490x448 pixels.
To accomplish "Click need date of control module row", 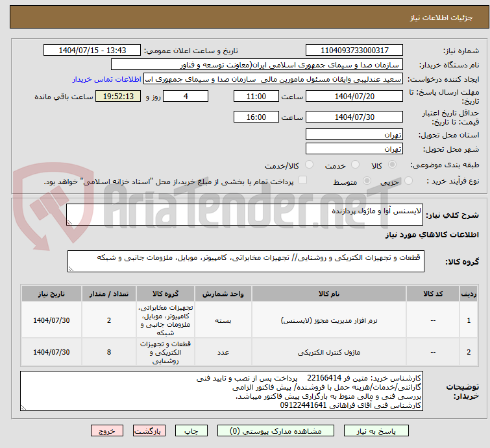I will pos(51,352).
